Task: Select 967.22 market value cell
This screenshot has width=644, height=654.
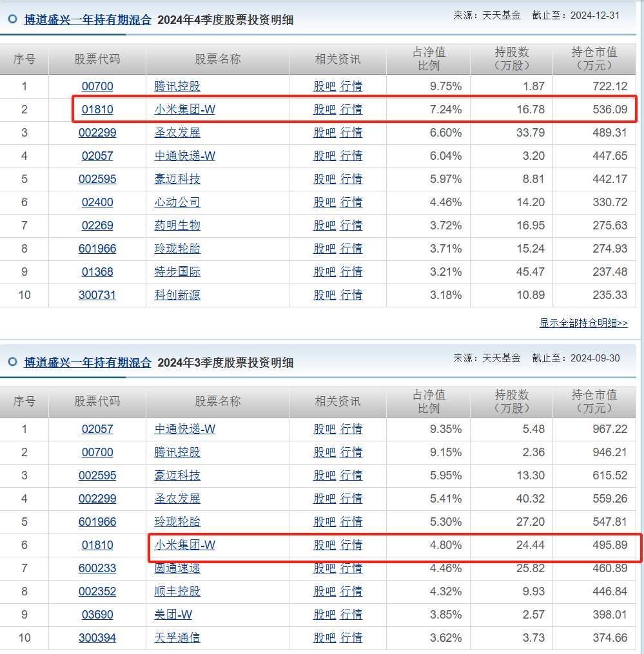Action: click(594, 429)
